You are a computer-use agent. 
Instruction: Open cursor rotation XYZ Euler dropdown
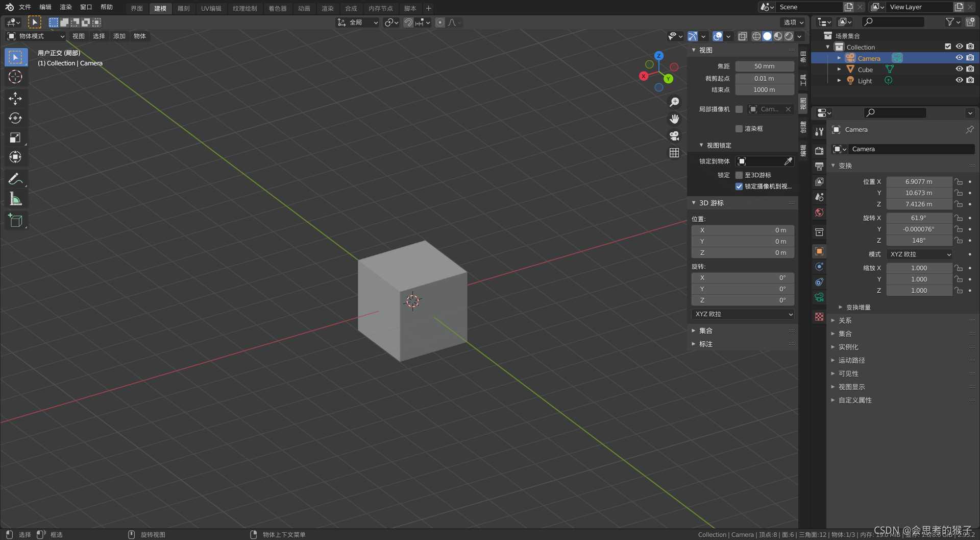coord(743,314)
